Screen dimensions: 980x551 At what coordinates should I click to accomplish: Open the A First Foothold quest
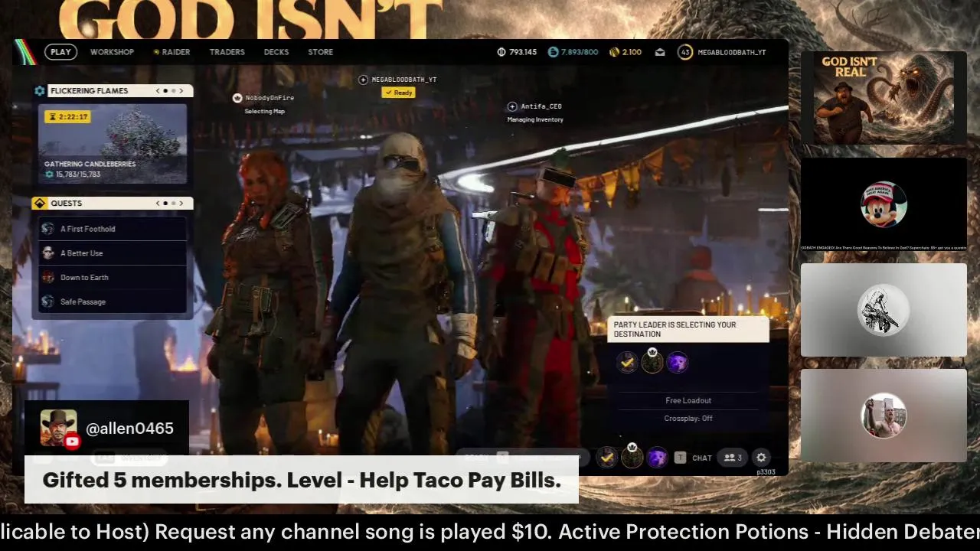point(113,229)
